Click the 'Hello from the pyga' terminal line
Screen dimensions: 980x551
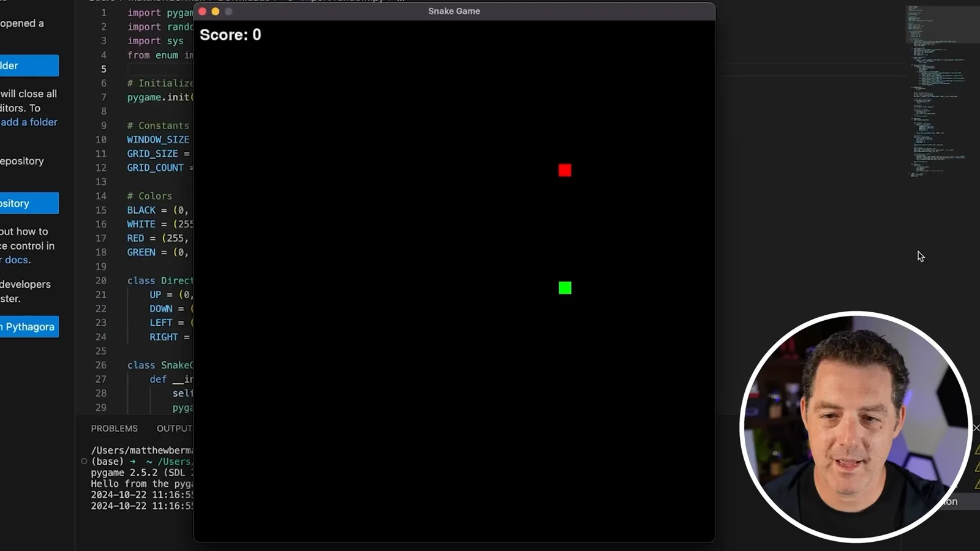(142, 484)
